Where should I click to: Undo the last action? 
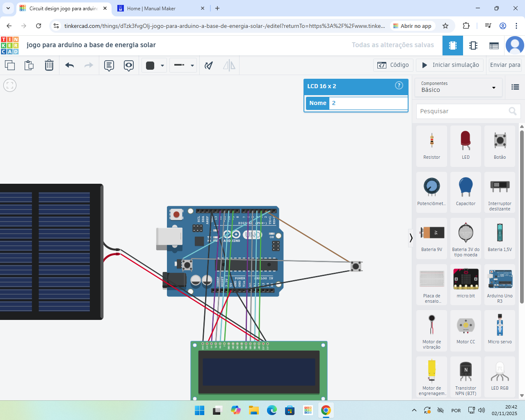point(70,65)
